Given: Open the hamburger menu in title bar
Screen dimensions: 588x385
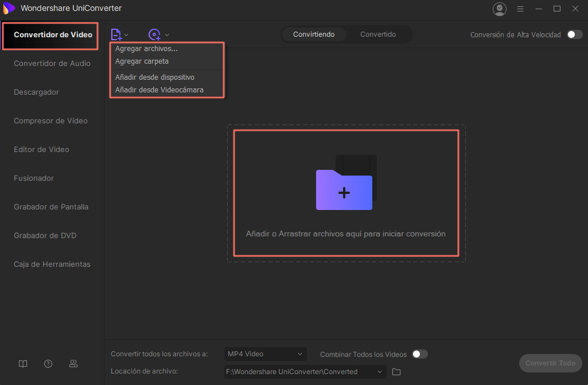Looking at the screenshot, I should tap(520, 9).
